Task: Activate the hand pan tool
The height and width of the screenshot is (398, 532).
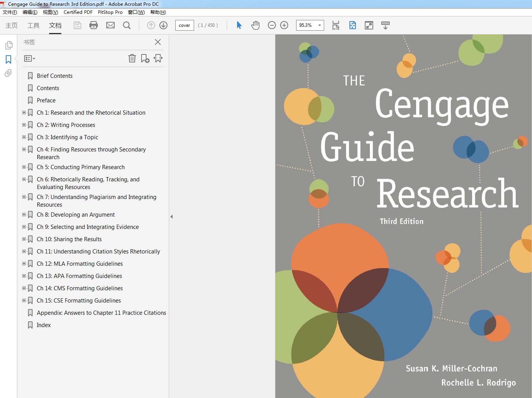Action: [255, 25]
